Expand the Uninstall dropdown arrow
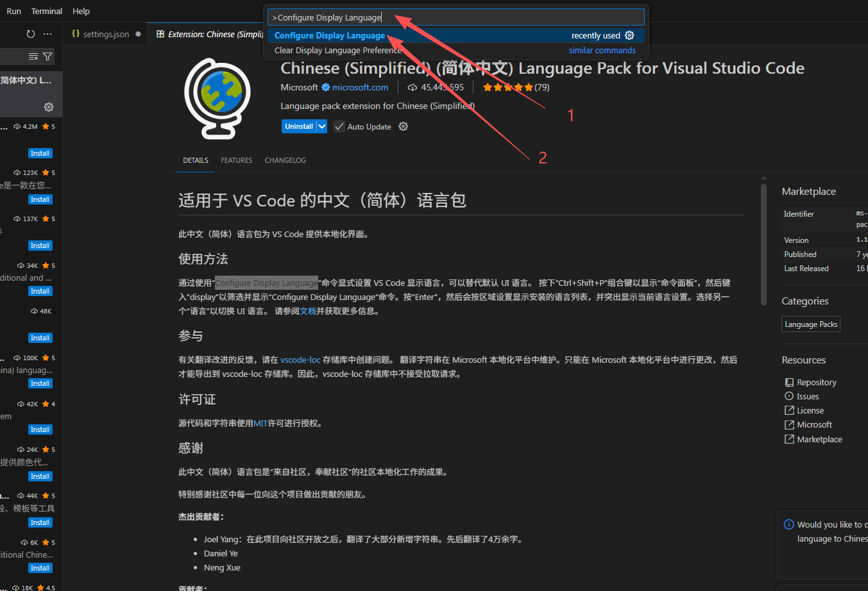This screenshot has width=868, height=591. (x=322, y=126)
